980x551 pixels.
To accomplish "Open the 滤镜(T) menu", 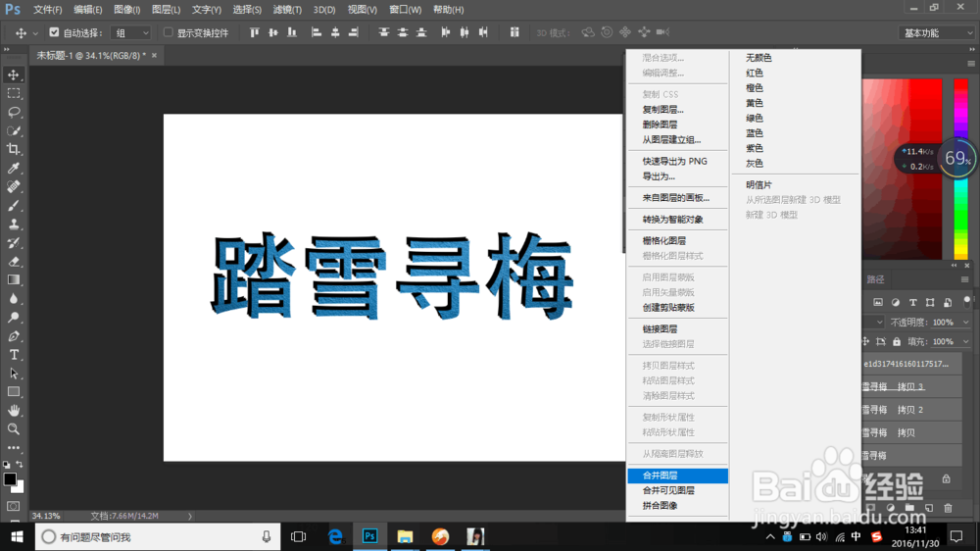I will pos(287,10).
